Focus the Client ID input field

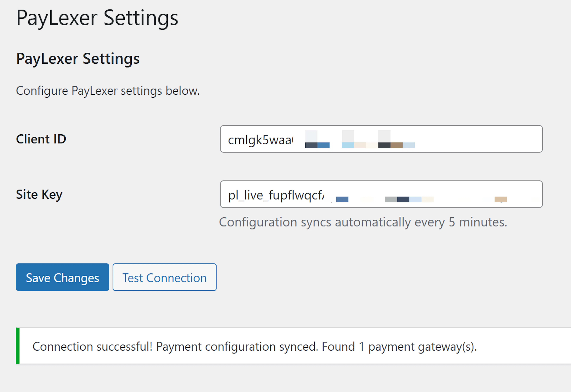pyautogui.click(x=381, y=139)
